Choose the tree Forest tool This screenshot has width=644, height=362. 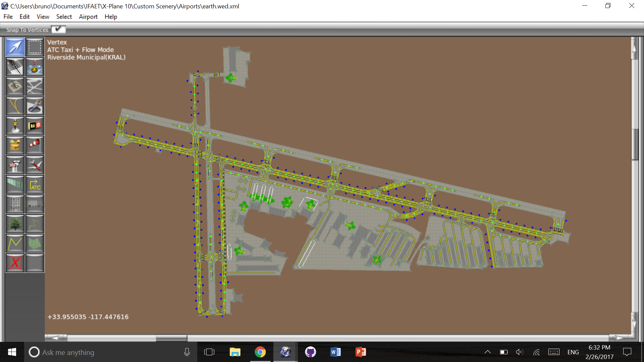coord(15,224)
